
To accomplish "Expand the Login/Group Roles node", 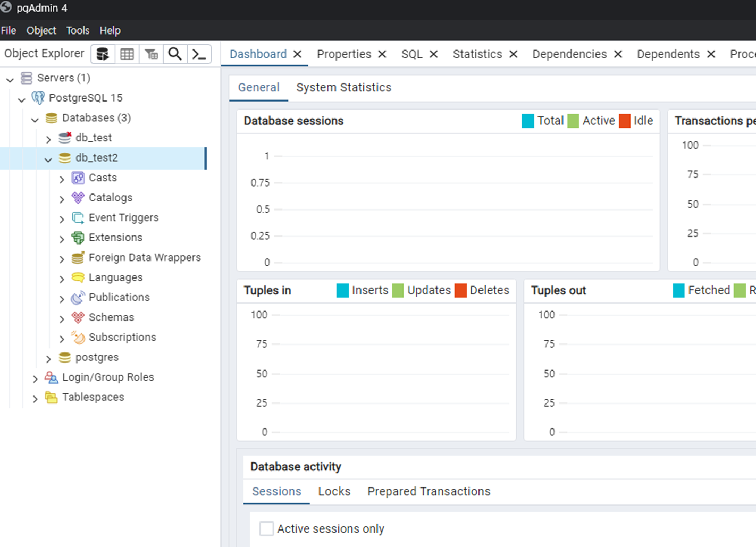I will 35,379.
